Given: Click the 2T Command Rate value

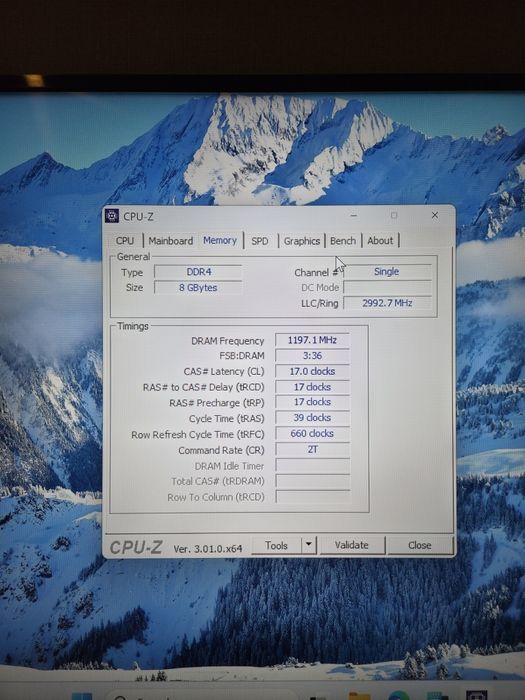Looking at the screenshot, I should 312,450.
